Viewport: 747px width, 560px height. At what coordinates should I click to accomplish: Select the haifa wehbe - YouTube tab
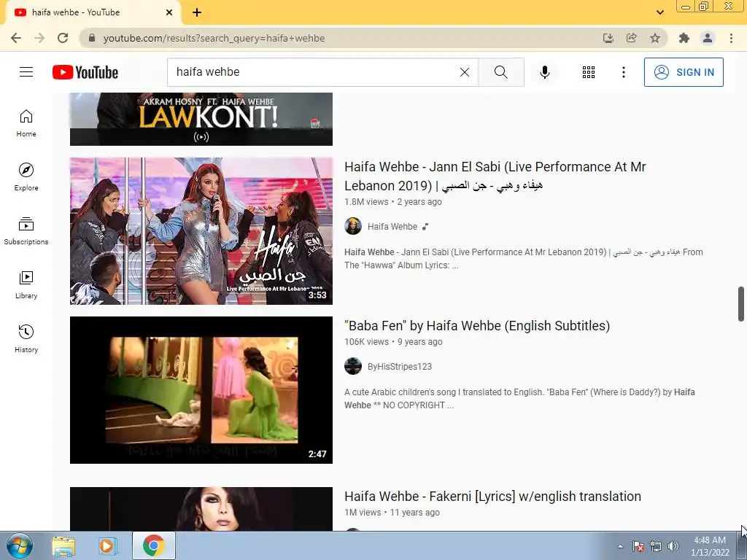[x=93, y=12]
